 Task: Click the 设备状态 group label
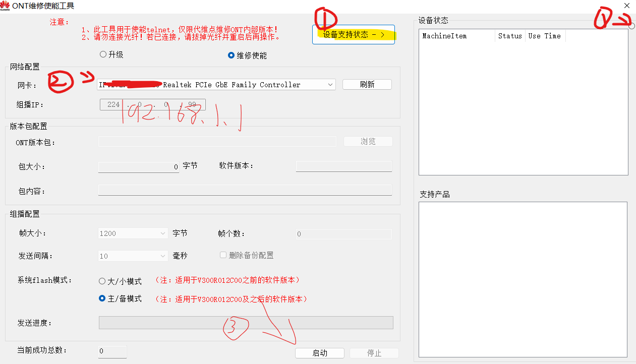tap(433, 21)
